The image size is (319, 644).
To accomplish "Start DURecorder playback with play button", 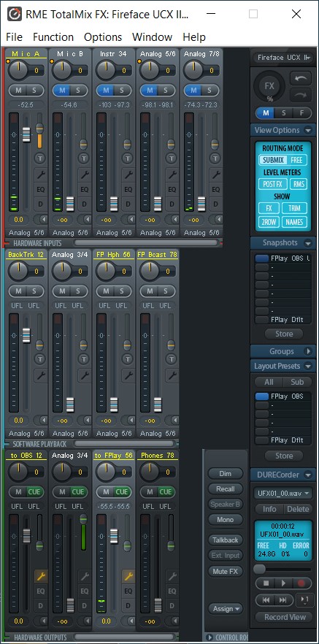I will [x=283, y=583].
